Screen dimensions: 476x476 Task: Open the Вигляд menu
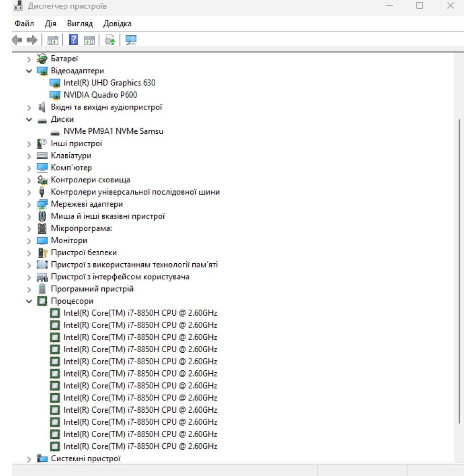click(x=80, y=24)
